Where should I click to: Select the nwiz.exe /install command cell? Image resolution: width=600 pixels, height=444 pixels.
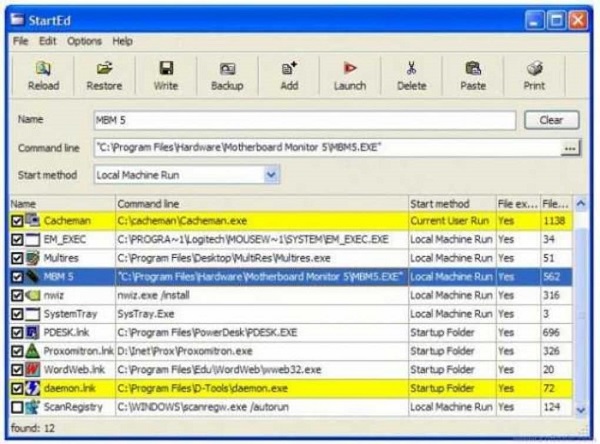click(x=262, y=295)
